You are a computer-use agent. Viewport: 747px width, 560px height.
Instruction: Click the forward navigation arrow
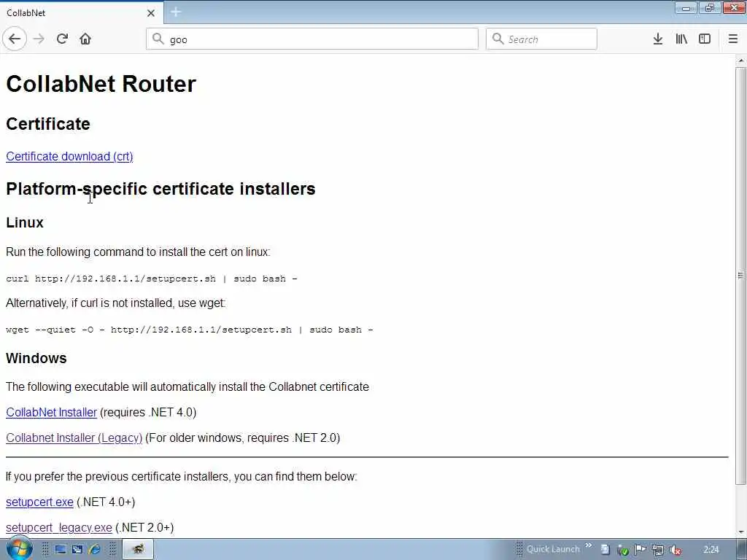(x=39, y=39)
